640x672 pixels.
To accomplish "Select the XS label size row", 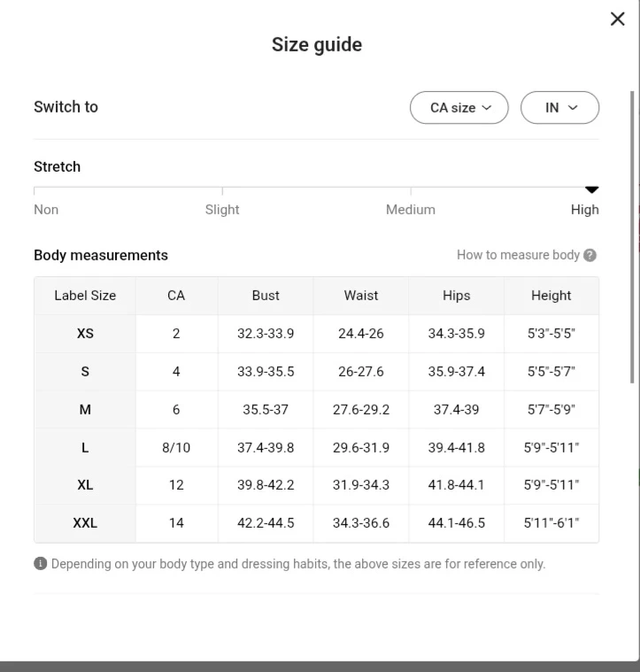I will pyautogui.click(x=85, y=334).
